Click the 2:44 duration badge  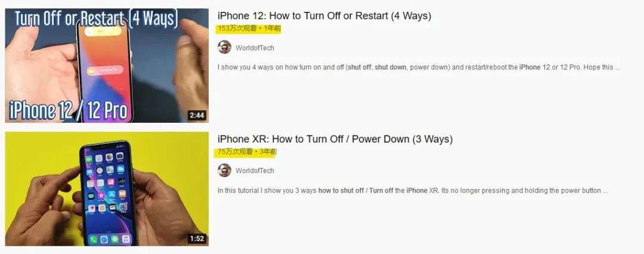point(197,116)
